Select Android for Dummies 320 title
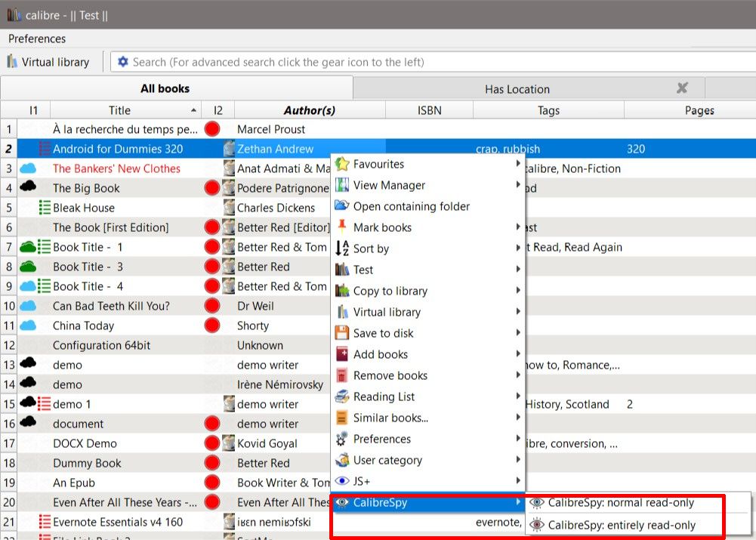The width and height of the screenshot is (756, 540). coord(118,149)
